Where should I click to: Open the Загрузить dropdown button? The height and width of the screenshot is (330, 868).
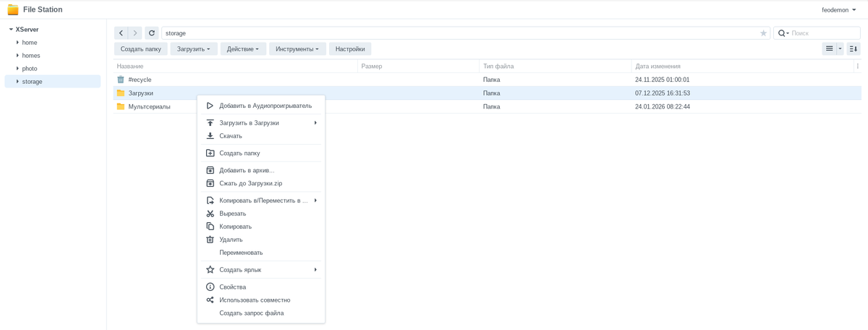[x=193, y=49]
